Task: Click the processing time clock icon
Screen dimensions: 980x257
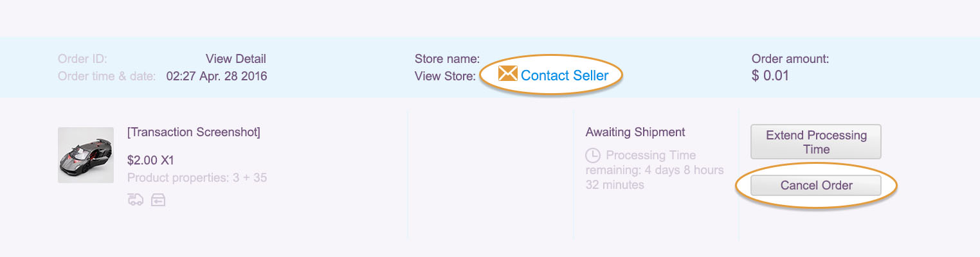Action: point(593,155)
